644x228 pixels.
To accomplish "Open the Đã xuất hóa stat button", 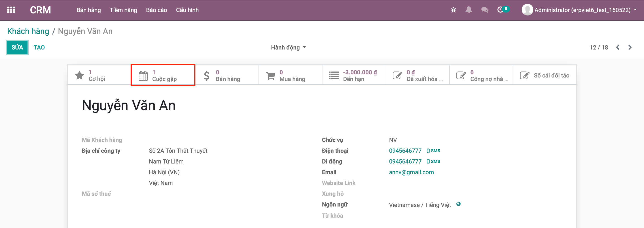I will pos(417,75).
